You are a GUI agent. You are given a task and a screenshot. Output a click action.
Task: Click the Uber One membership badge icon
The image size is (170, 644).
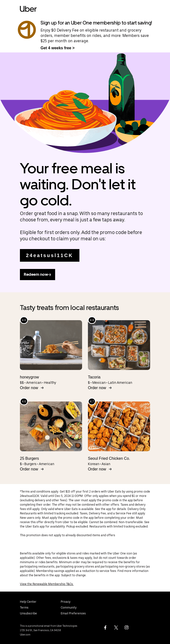point(27,30)
